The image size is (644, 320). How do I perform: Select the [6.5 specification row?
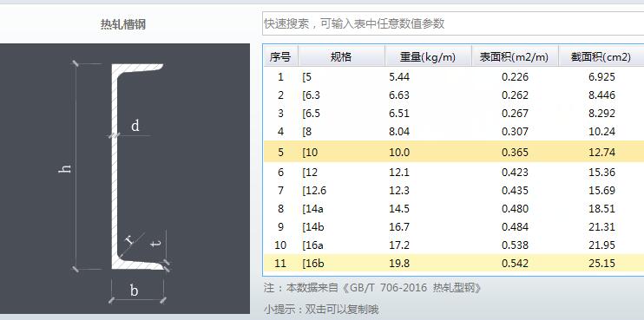coord(454,114)
